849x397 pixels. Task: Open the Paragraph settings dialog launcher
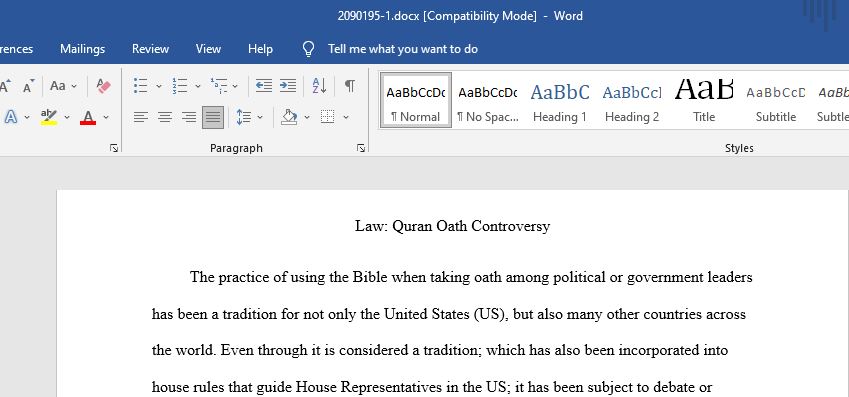[x=361, y=148]
